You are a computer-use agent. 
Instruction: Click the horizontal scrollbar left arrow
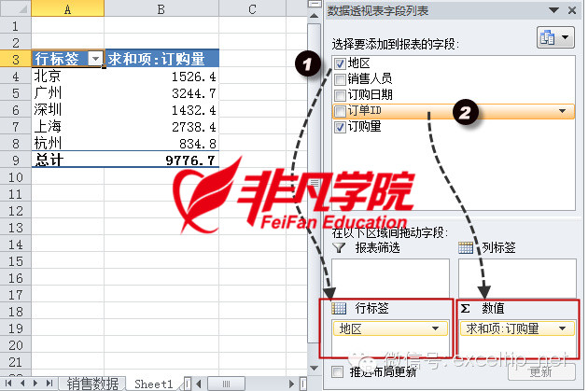(199, 384)
